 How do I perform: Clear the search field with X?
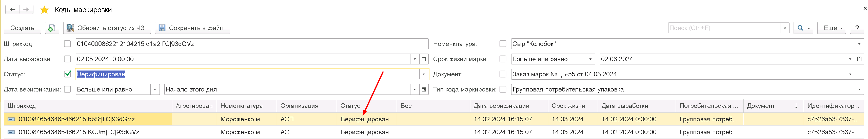(784, 28)
